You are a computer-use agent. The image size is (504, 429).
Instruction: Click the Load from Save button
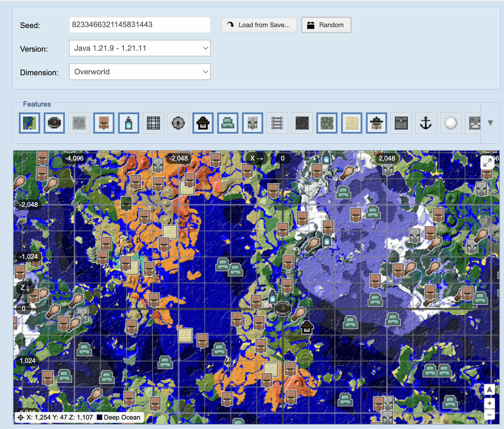click(259, 25)
